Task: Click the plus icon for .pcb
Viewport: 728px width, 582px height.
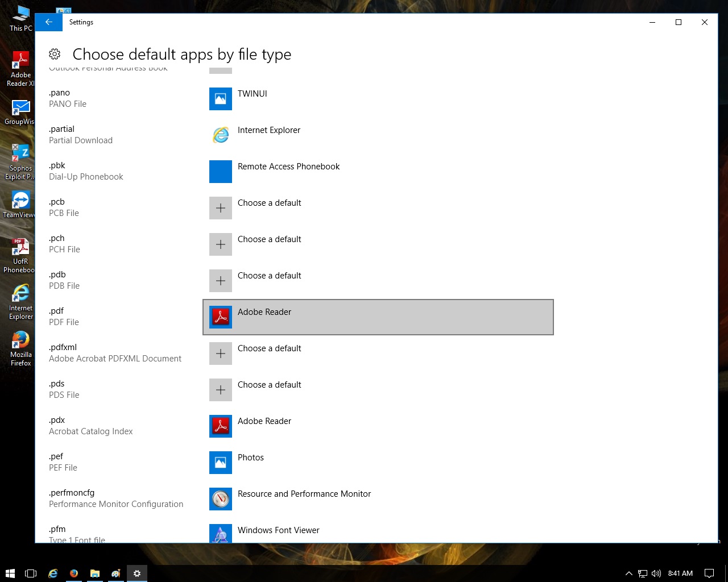Action: pos(221,208)
